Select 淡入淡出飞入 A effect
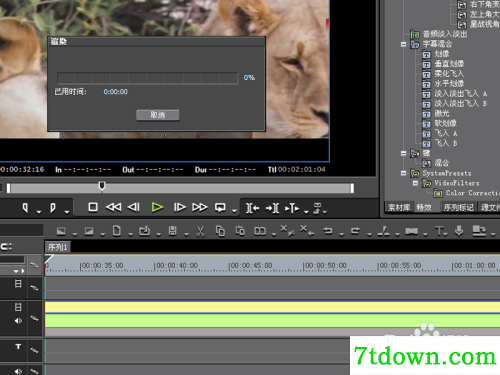Viewport: 500px width, 375px height. [x=460, y=94]
